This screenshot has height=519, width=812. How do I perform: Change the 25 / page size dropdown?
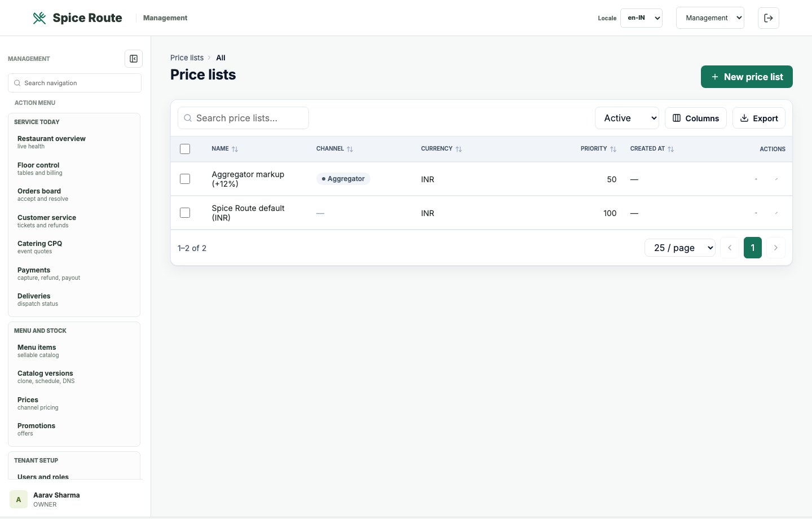(x=680, y=248)
